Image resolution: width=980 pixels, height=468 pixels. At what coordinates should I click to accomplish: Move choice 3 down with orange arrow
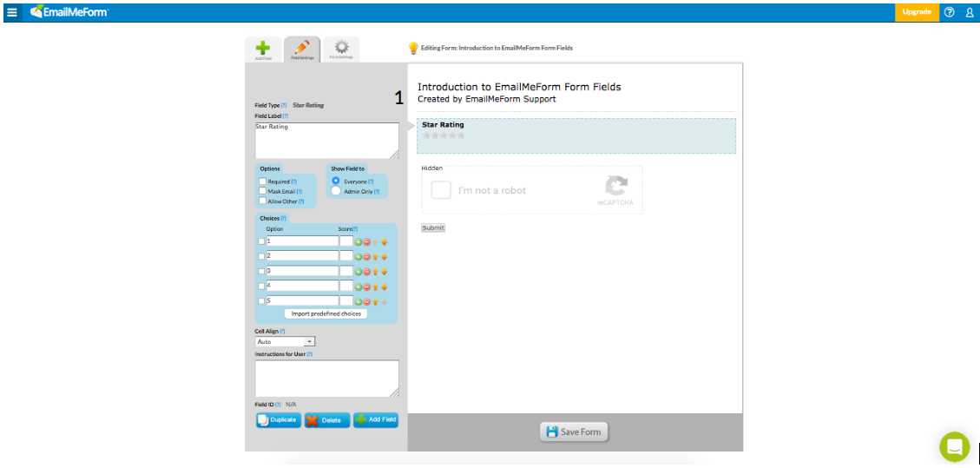[x=385, y=272]
